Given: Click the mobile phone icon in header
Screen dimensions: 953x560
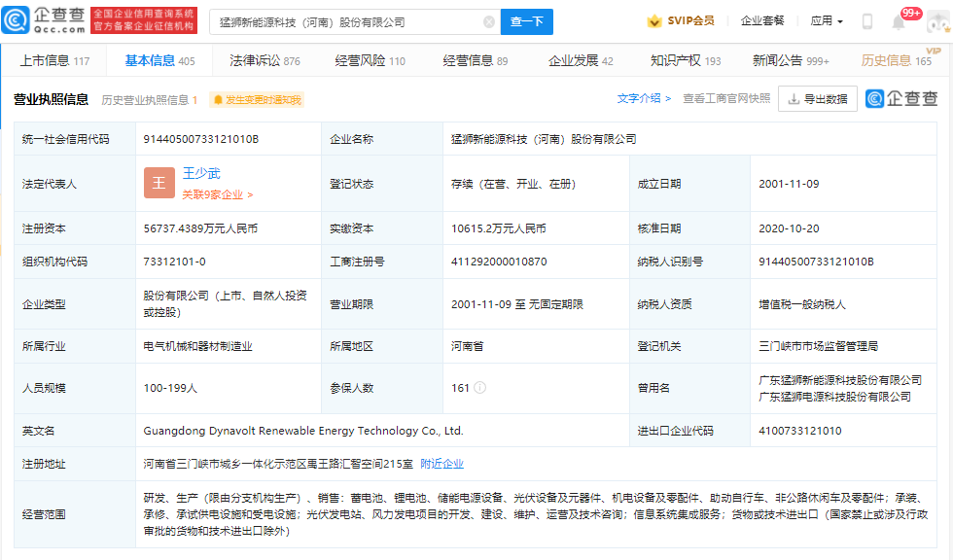Looking at the screenshot, I should coord(867,21).
